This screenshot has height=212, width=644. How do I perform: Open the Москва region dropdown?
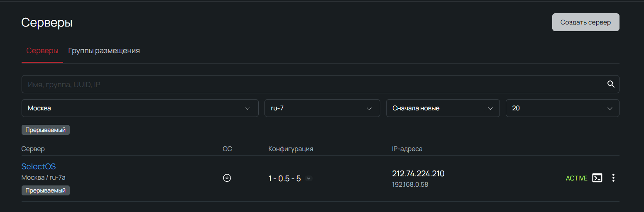140,108
